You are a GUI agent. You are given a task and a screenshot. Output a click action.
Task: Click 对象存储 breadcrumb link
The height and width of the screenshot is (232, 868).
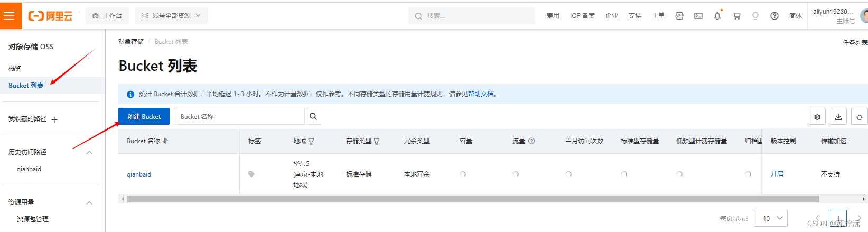tap(131, 42)
